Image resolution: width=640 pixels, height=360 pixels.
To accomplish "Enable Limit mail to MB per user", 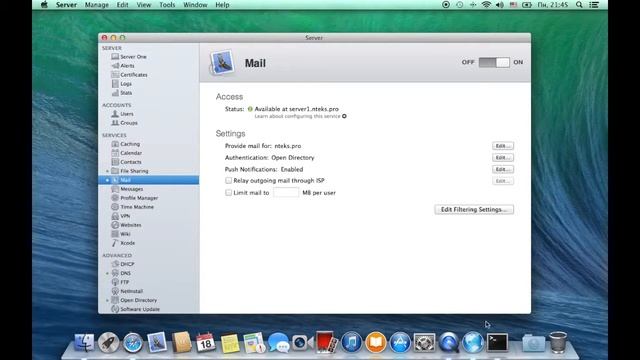I will tap(229, 193).
